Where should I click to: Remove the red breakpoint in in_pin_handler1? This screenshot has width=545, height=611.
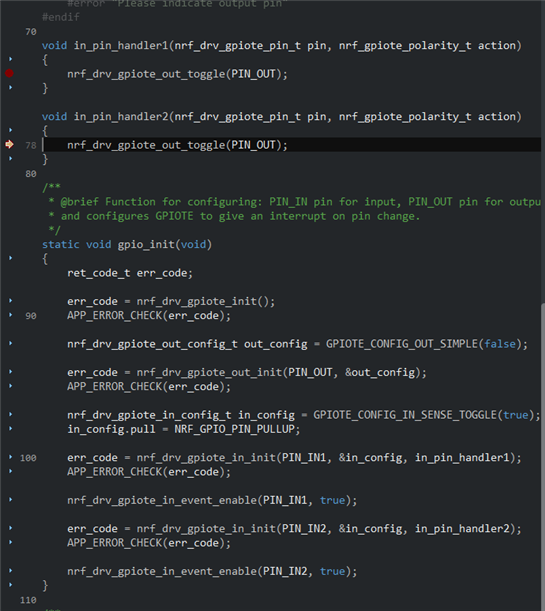point(9,73)
